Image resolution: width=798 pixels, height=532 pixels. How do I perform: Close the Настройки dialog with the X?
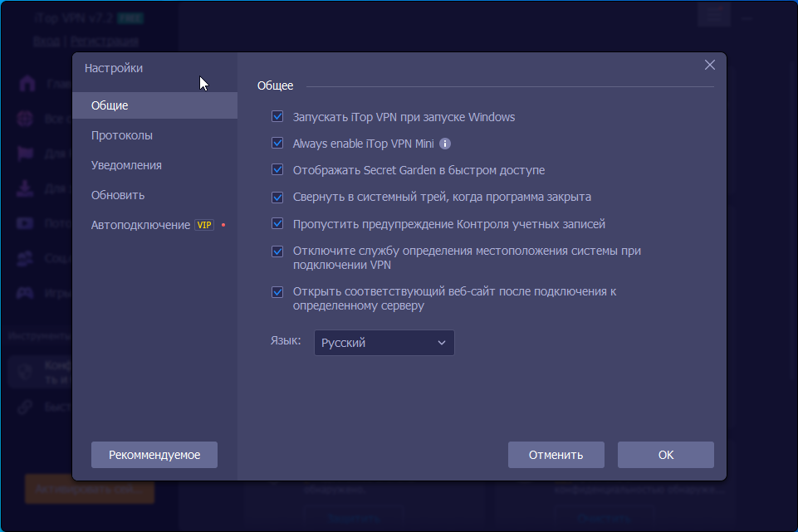[x=710, y=65]
